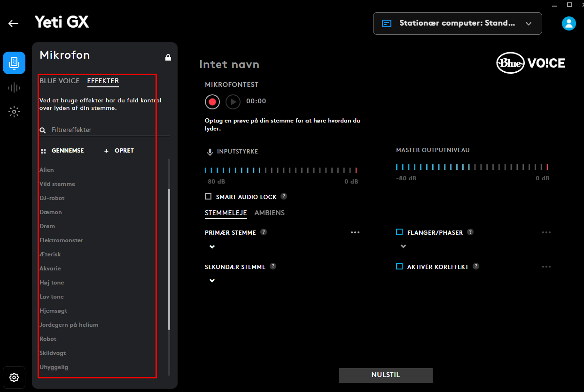Click the microphone icon beside Inputstyrke

tap(210, 152)
